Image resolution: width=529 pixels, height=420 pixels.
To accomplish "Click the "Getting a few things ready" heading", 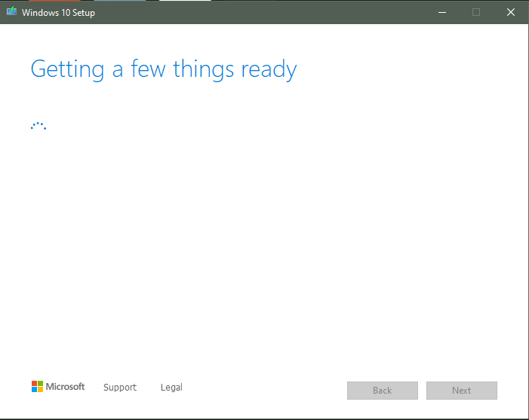I will [x=164, y=69].
